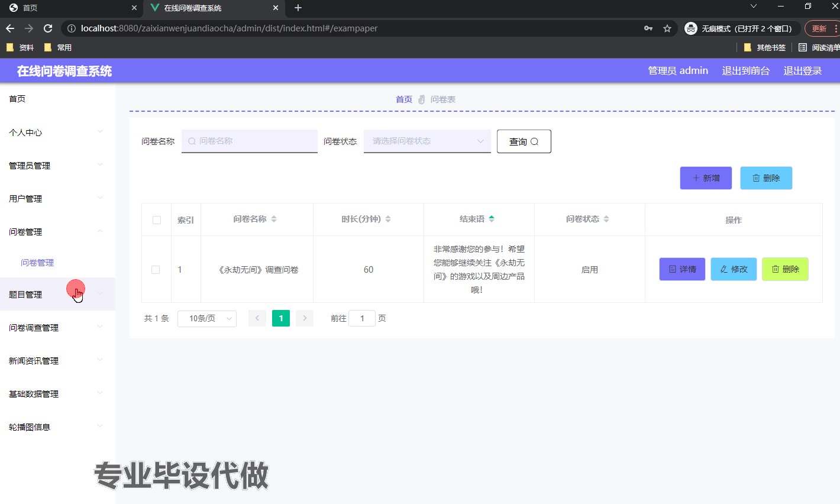The width and height of the screenshot is (840, 504).
Task: Click the 问卷名称 search input field
Action: [250, 141]
